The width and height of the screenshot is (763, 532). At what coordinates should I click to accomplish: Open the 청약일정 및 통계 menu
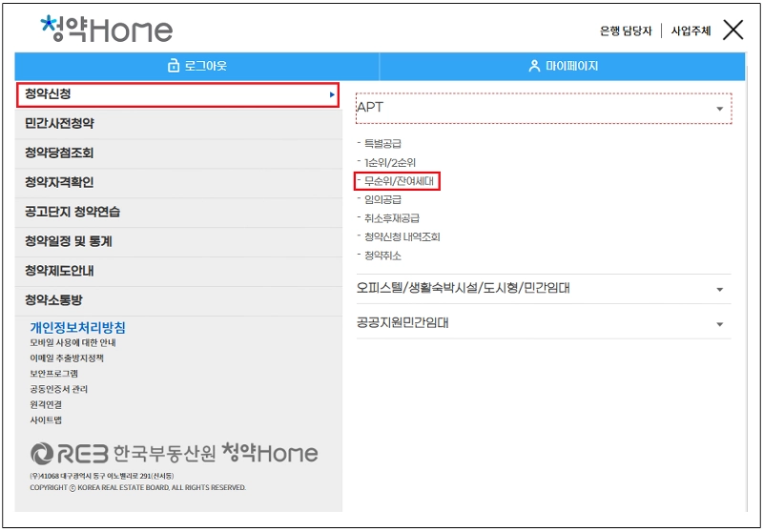coord(178,241)
